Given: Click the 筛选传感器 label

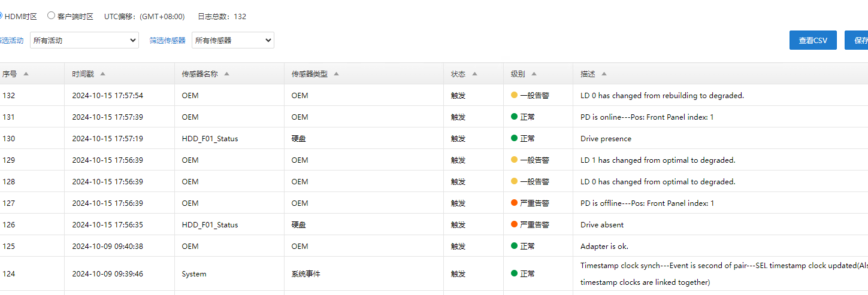Looking at the screenshot, I should click(x=168, y=41).
